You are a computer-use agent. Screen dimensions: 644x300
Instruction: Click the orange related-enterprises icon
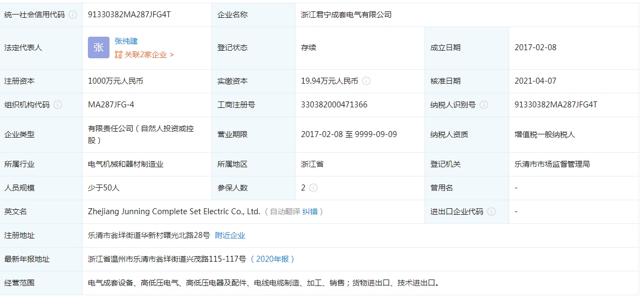(119, 54)
